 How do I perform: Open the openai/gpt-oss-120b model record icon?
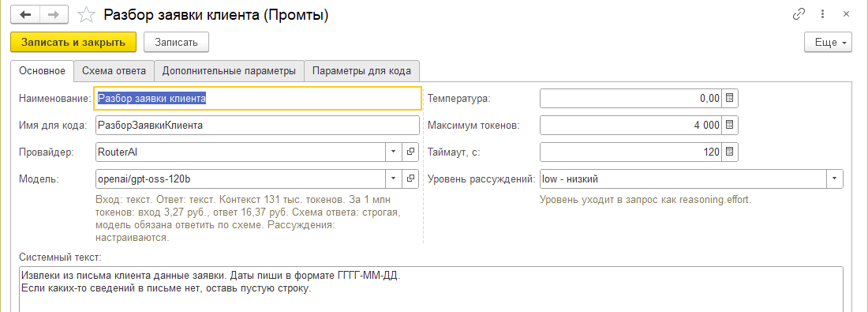(411, 179)
